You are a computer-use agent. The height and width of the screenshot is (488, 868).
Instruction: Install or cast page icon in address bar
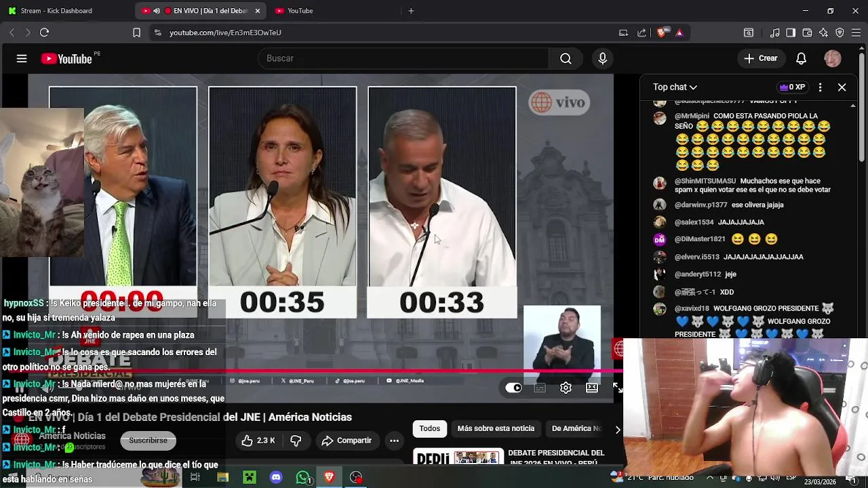623,33
